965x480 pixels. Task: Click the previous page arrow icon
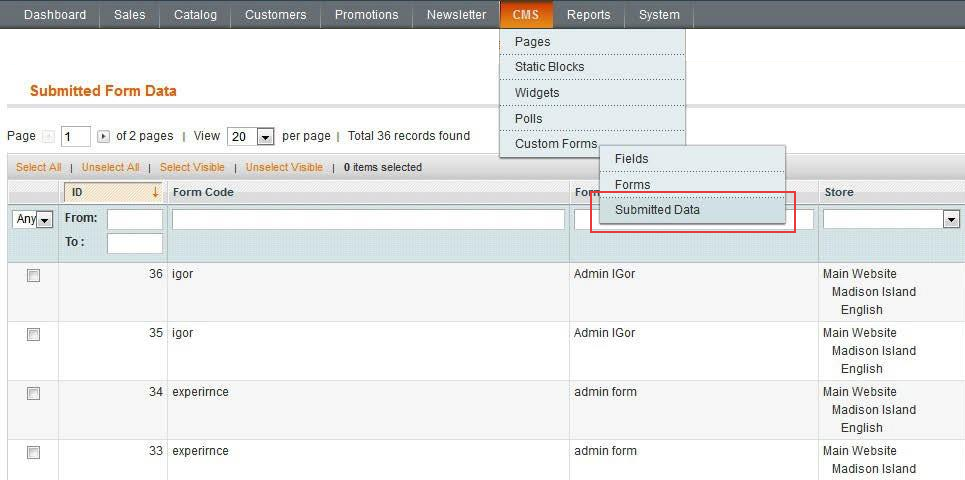(x=49, y=137)
